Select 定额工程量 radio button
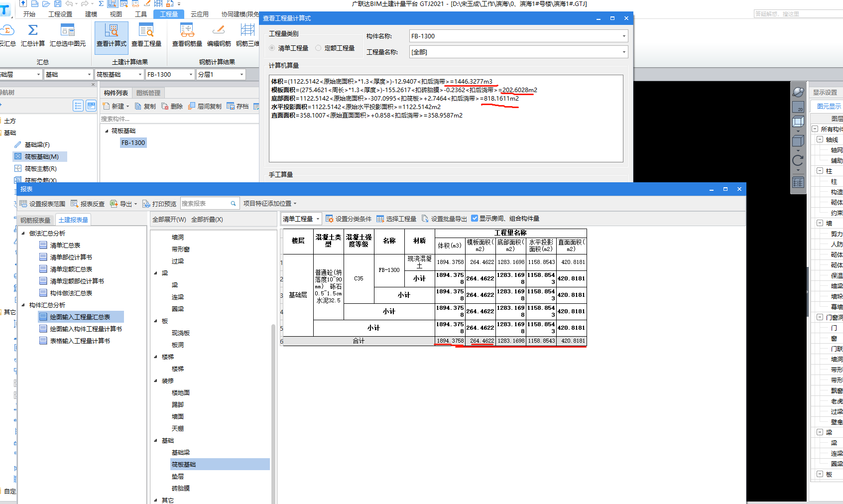 [318, 48]
